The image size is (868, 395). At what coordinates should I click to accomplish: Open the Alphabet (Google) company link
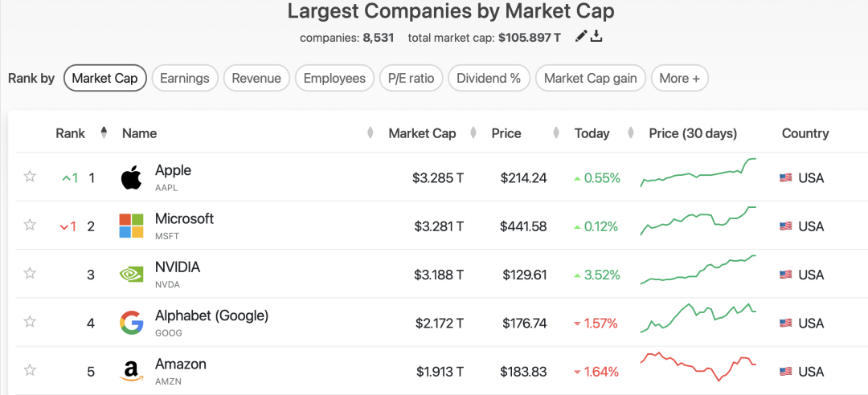211,316
